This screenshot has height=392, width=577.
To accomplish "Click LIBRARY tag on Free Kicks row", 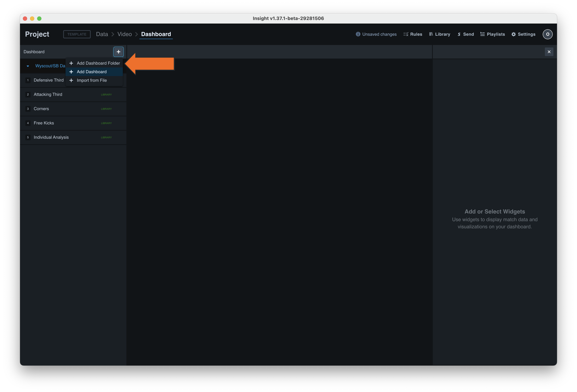I will coord(106,123).
